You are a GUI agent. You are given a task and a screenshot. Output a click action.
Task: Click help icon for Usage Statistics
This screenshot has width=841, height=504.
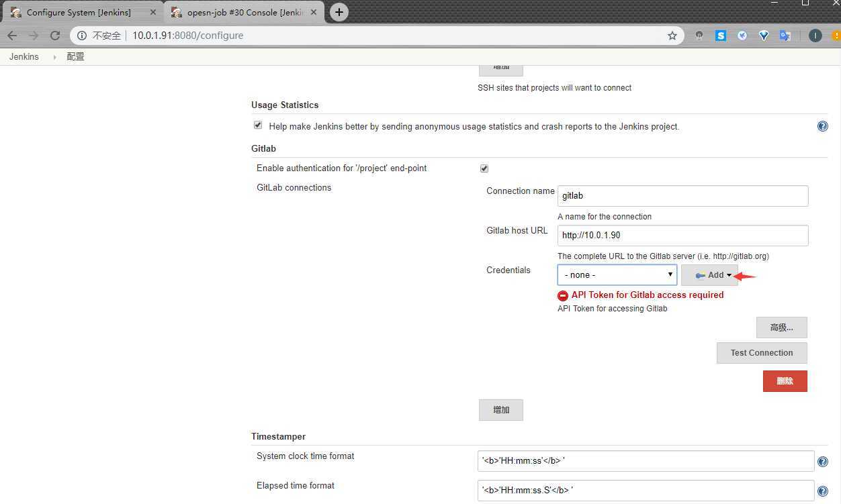point(822,126)
